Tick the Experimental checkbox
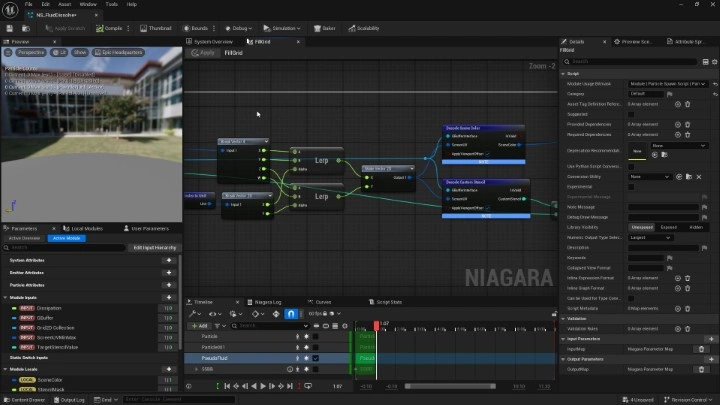 (631, 186)
